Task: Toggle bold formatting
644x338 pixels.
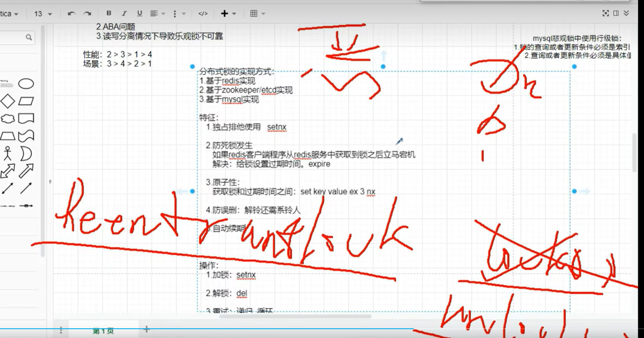Action: pos(109,13)
